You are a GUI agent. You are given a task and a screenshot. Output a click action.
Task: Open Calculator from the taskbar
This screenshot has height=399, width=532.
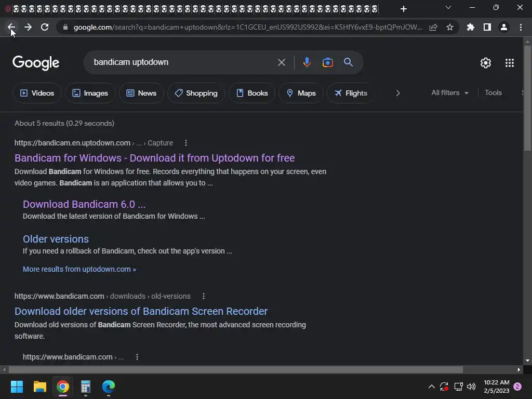86,387
